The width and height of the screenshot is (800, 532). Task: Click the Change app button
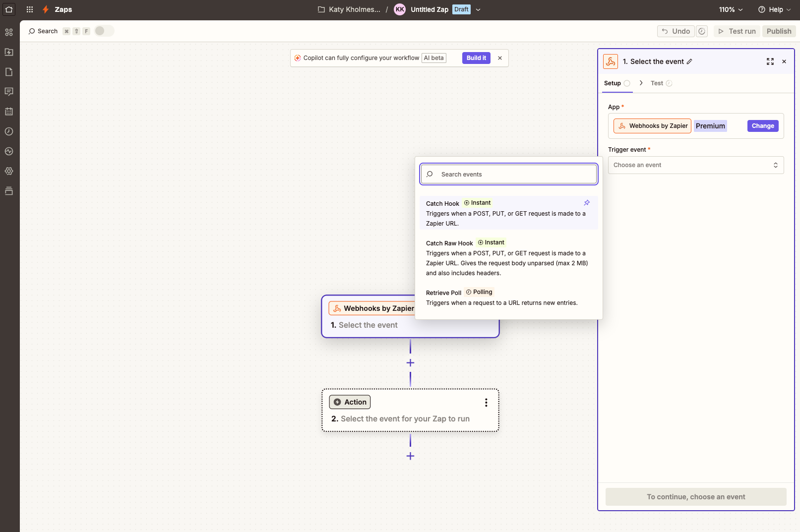[x=763, y=126]
